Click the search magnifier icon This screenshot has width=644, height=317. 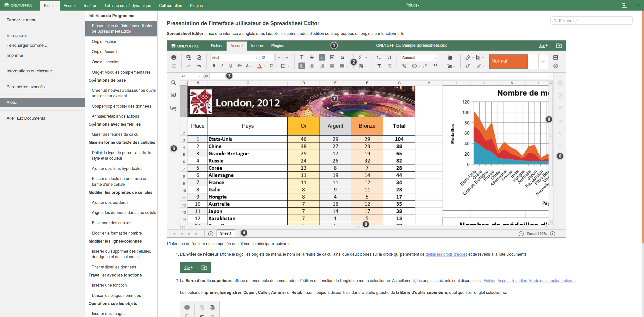pos(555,20)
